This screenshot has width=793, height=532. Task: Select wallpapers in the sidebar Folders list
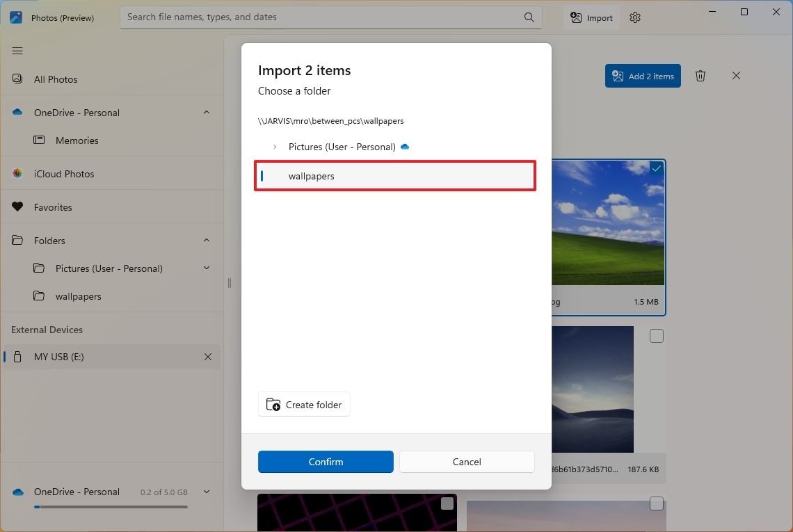pyautogui.click(x=78, y=296)
